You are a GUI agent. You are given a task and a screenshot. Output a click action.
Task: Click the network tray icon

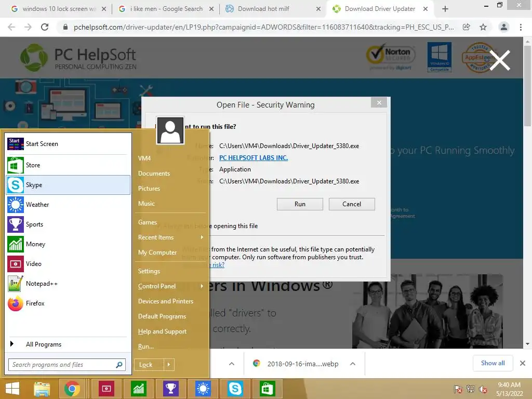tap(471, 389)
